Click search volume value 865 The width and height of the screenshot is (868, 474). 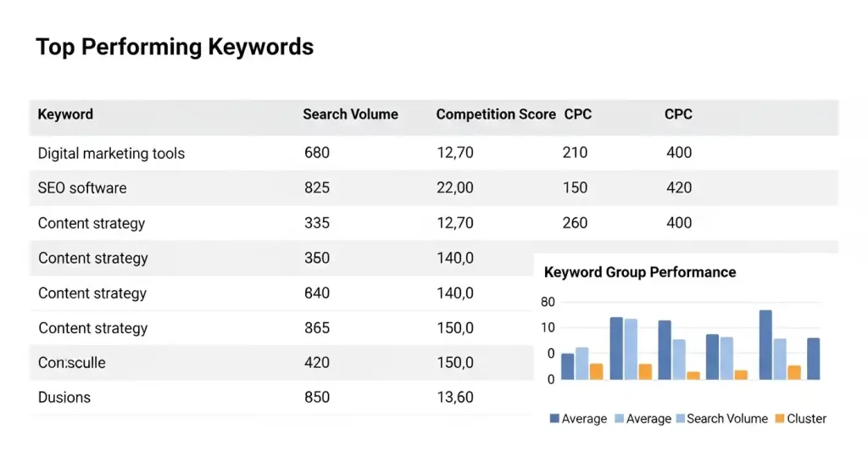click(316, 328)
